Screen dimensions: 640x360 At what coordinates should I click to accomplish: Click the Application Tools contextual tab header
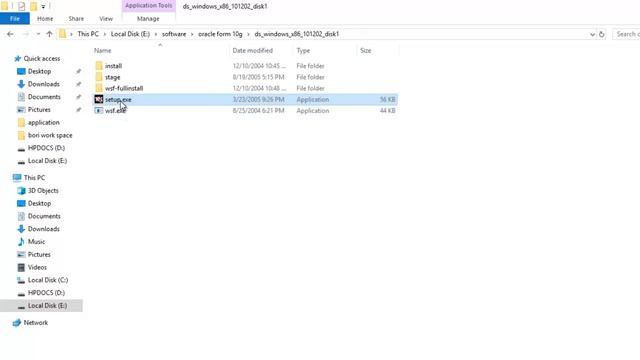[x=149, y=6]
